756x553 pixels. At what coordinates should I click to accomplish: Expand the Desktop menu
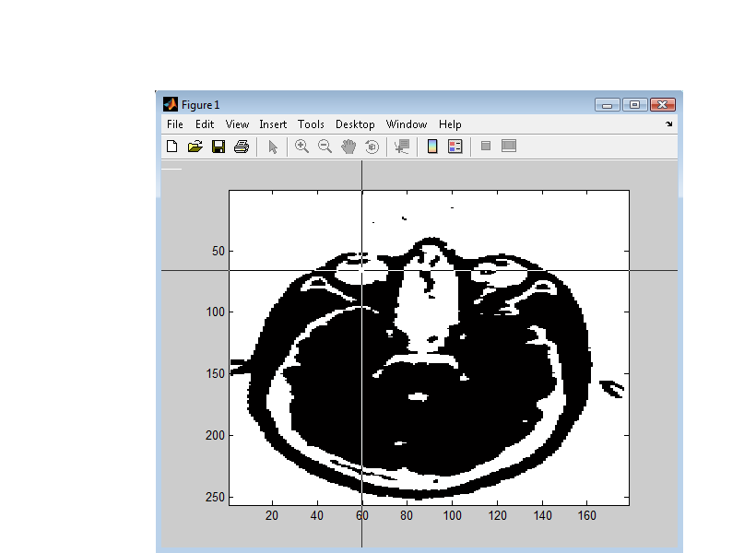click(x=355, y=124)
